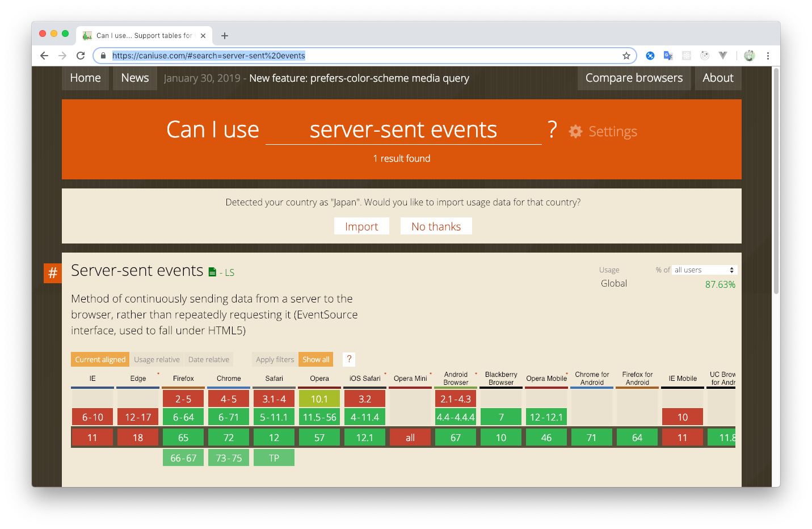Close the Can I use tab
The width and height of the screenshot is (812, 529).
click(x=203, y=36)
